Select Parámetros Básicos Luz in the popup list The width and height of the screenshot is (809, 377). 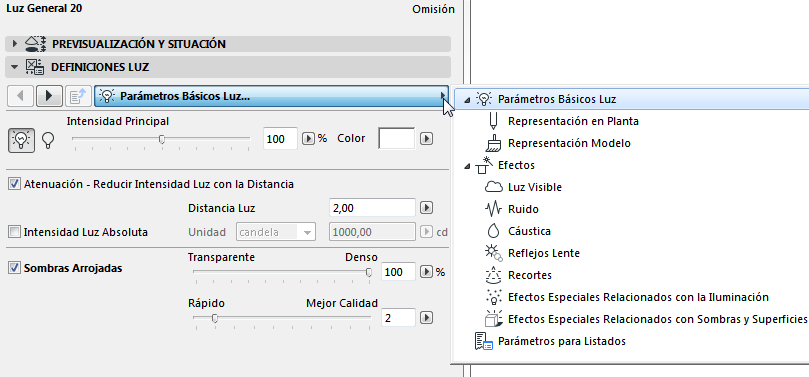click(x=631, y=99)
